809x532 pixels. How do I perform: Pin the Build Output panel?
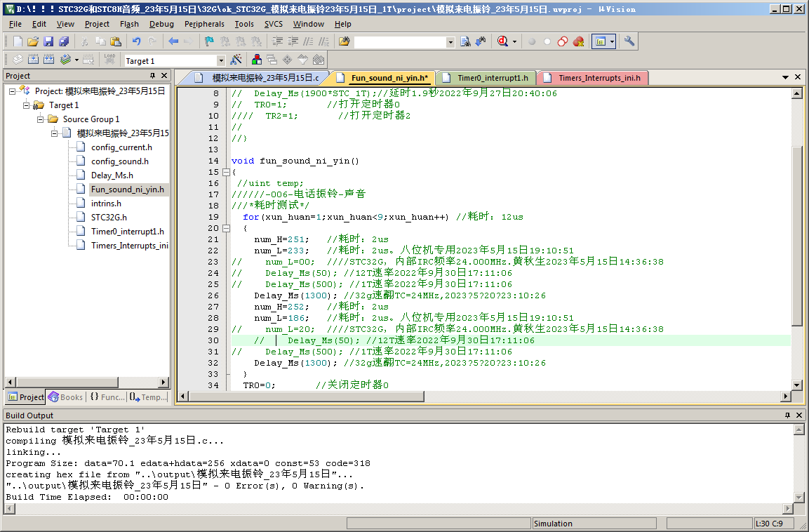point(787,415)
